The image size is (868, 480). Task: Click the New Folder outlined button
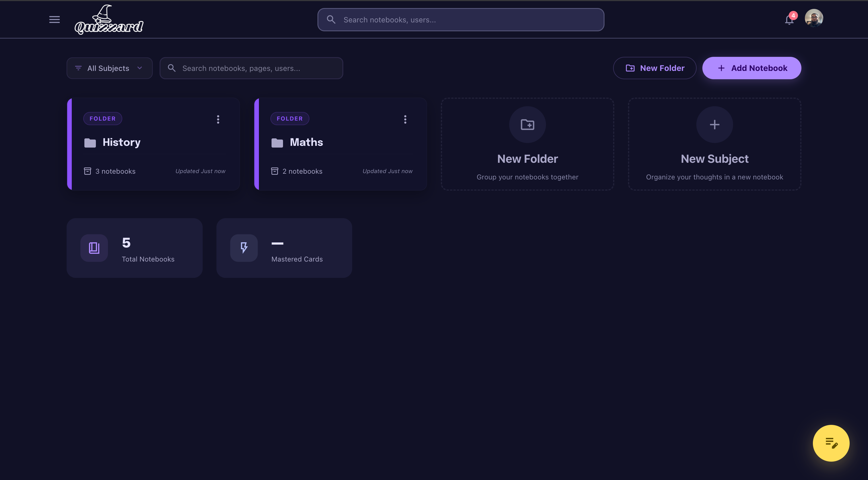pos(654,68)
